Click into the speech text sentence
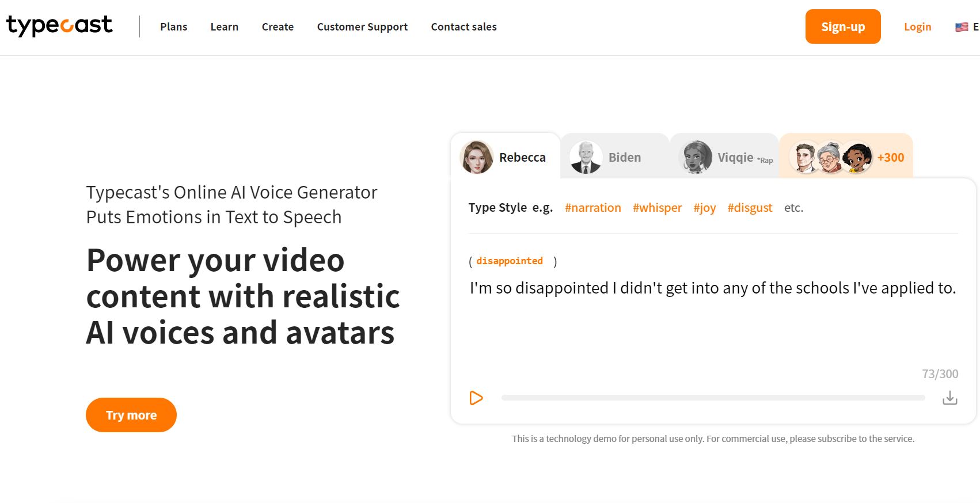This screenshot has width=980, height=503. (713, 288)
